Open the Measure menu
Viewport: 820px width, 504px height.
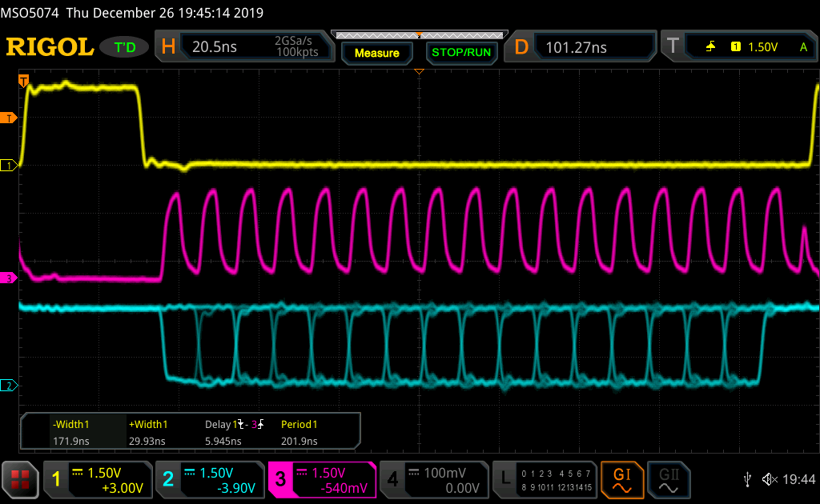[376, 53]
